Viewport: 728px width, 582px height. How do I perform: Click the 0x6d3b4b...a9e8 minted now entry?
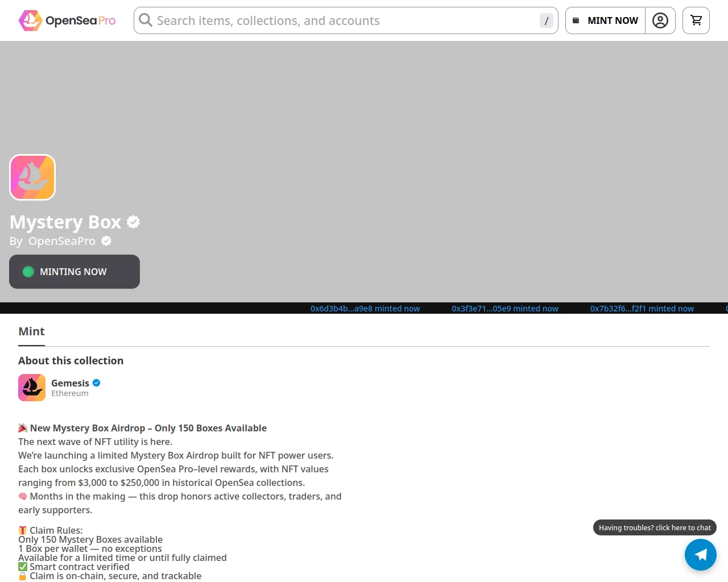pos(365,309)
